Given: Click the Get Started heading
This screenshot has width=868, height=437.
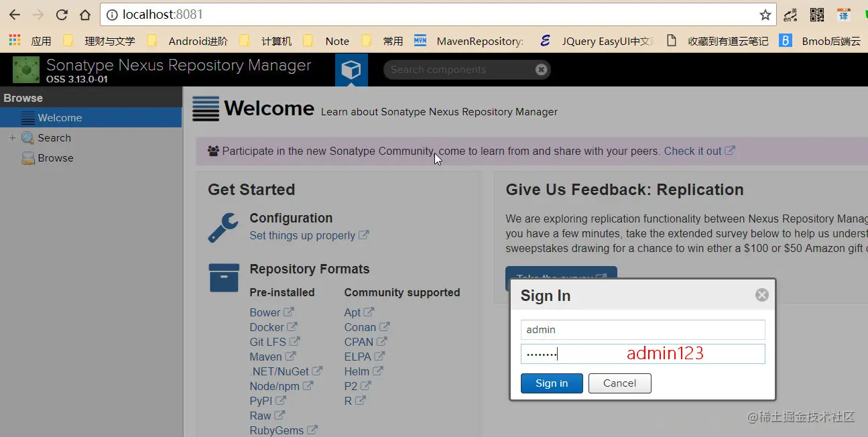Looking at the screenshot, I should click(251, 190).
